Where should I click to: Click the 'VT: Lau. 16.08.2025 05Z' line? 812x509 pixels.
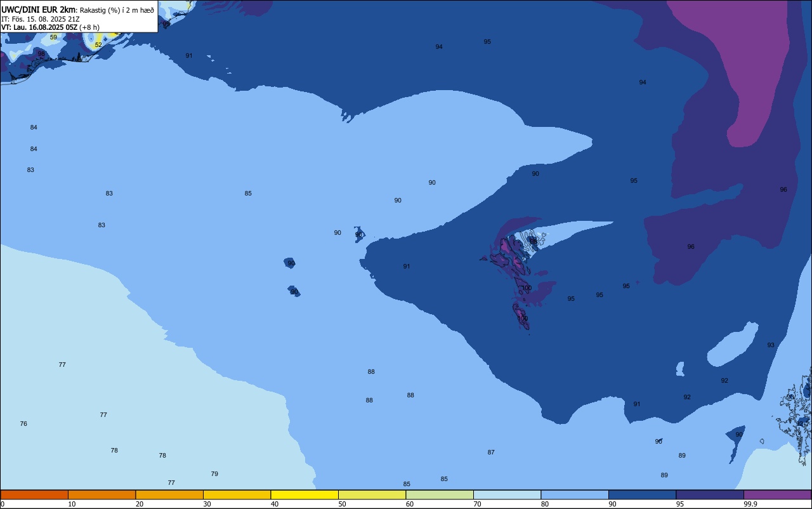(39, 27)
